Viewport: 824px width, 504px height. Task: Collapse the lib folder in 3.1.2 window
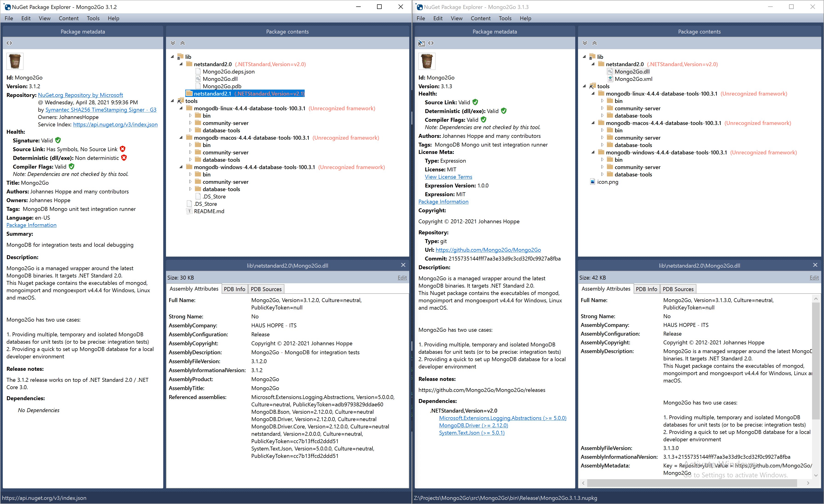pyautogui.click(x=173, y=57)
